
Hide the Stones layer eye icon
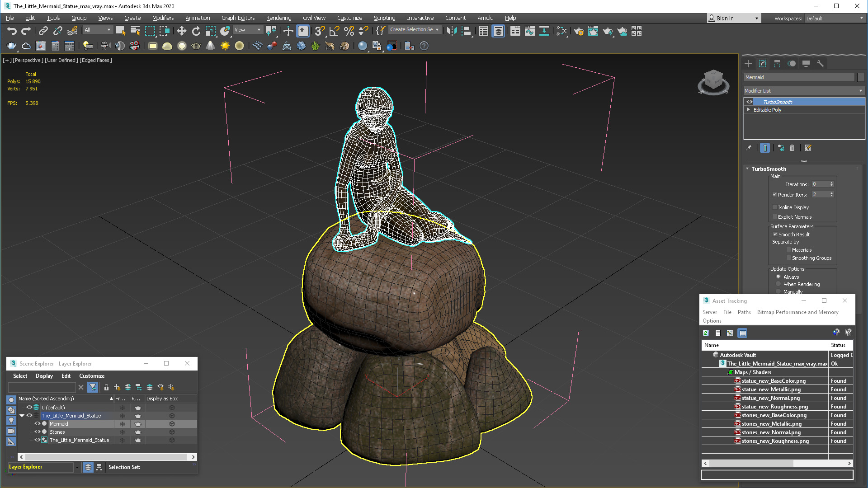38,432
